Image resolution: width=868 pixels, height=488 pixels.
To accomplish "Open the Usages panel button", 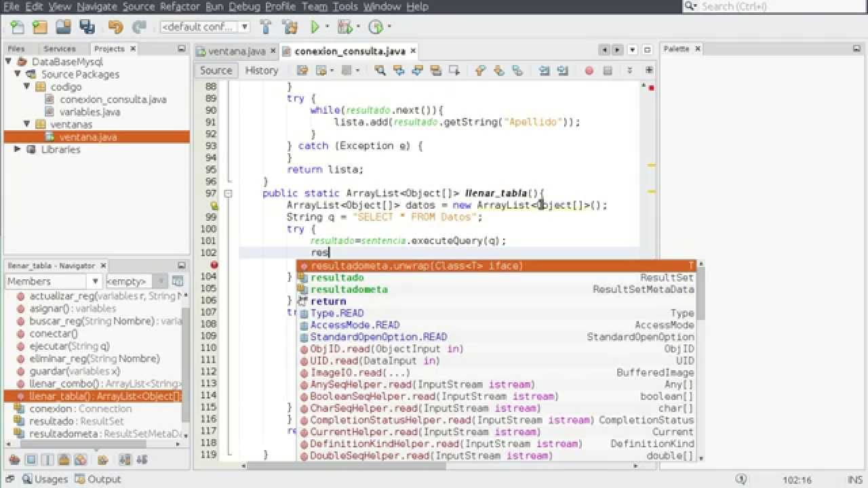I will [x=45, y=479].
